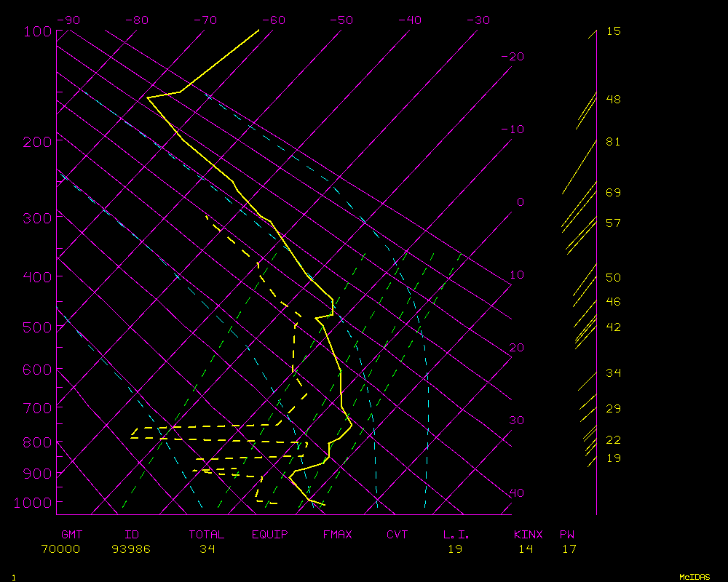Click the 40 degree isotherm label

(516, 493)
